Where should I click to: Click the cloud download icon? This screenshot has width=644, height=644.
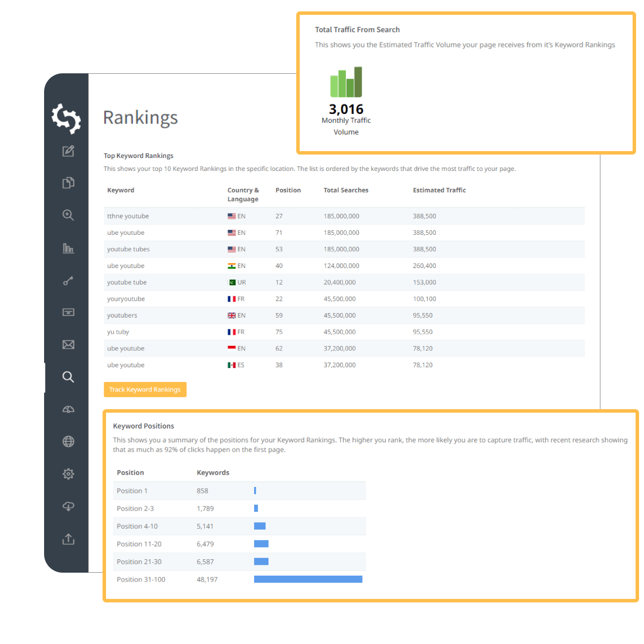[x=68, y=506]
